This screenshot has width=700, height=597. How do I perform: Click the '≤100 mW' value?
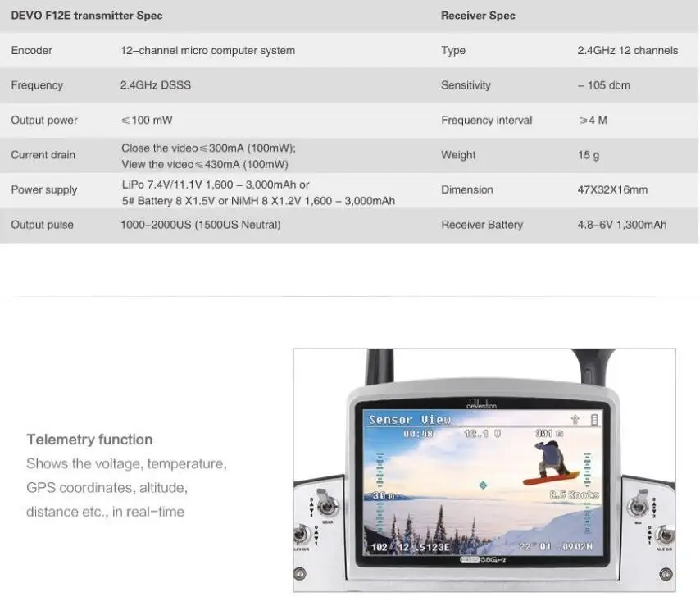[x=147, y=120]
